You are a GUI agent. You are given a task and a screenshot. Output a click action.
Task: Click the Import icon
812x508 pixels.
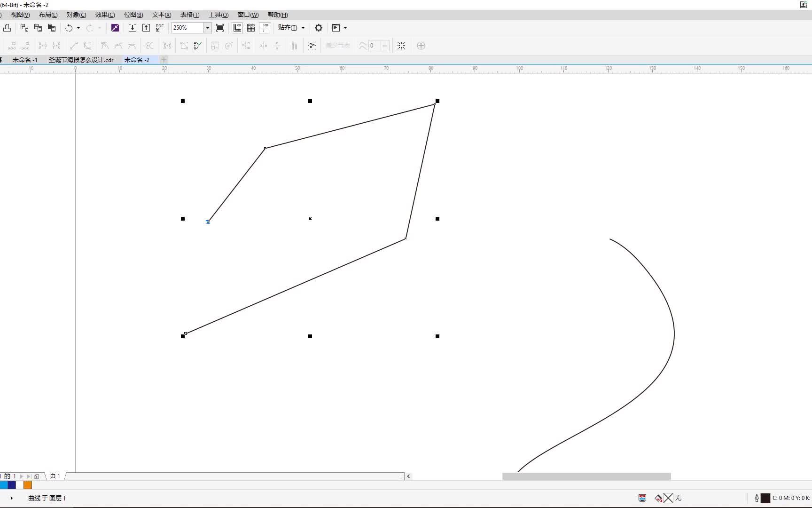pos(133,28)
